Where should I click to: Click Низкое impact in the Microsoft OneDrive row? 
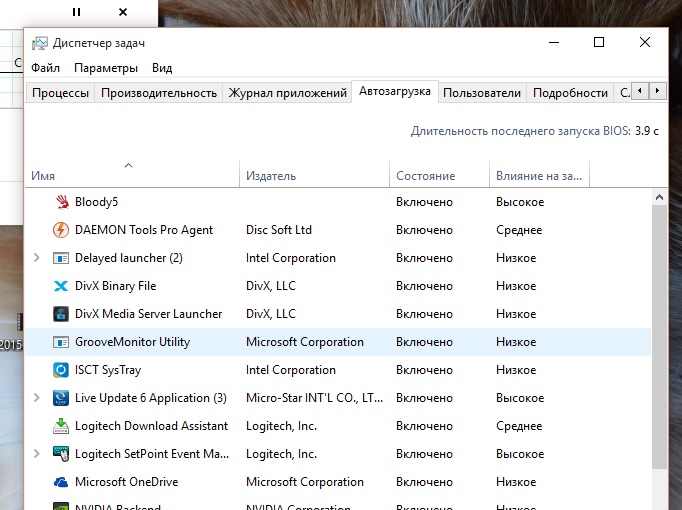516,482
